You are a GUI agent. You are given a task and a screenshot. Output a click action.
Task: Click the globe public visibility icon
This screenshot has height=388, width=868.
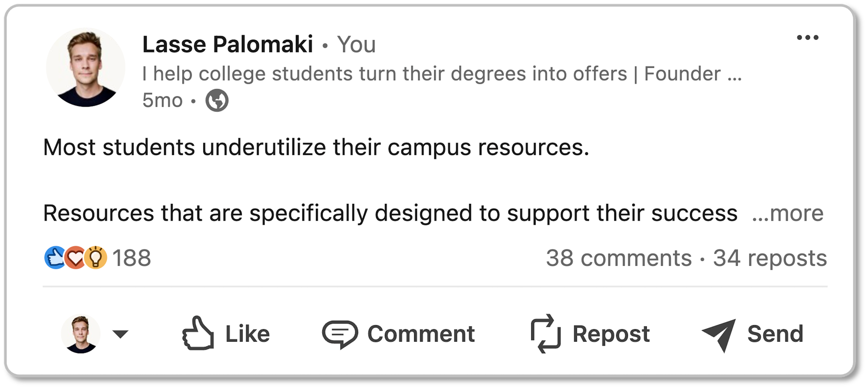[217, 100]
